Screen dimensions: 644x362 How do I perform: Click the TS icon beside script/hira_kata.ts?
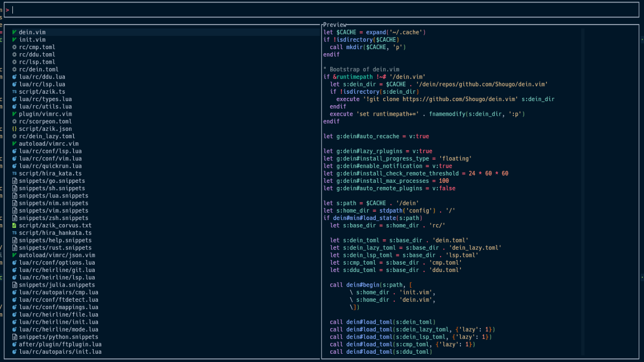(x=14, y=173)
